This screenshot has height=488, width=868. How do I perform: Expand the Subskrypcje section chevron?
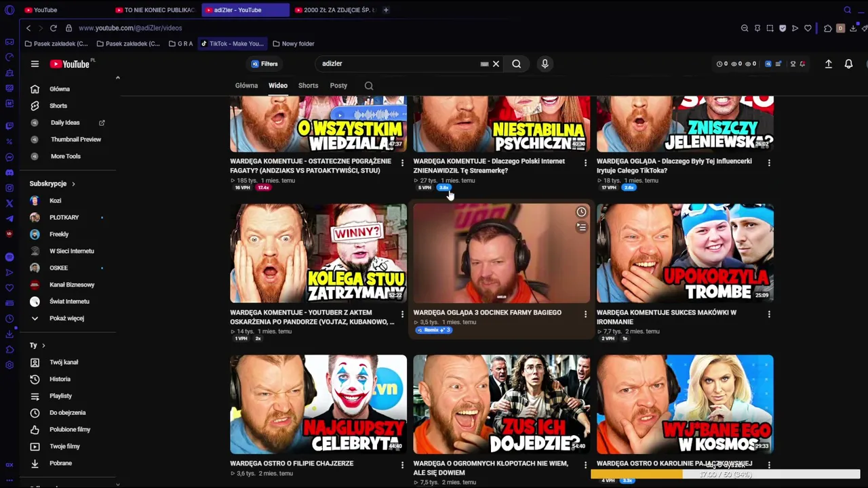click(x=73, y=184)
